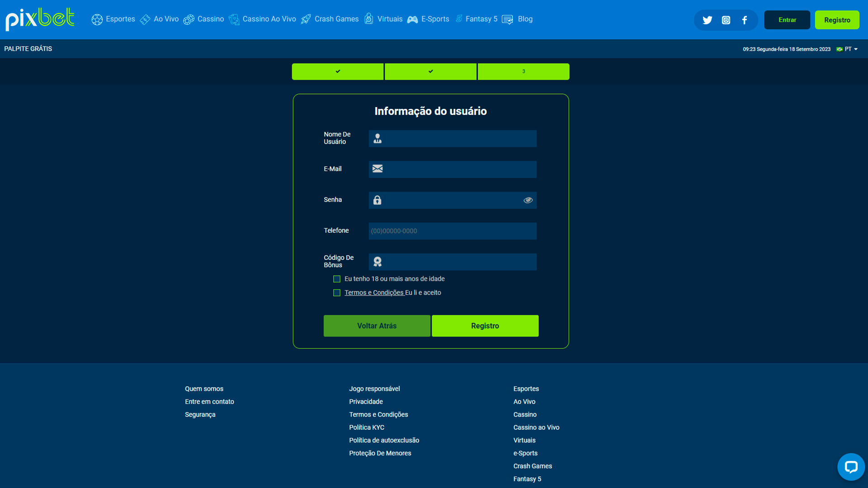Open Jogo responsável footer link
This screenshot has height=488, width=868.
(x=374, y=389)
